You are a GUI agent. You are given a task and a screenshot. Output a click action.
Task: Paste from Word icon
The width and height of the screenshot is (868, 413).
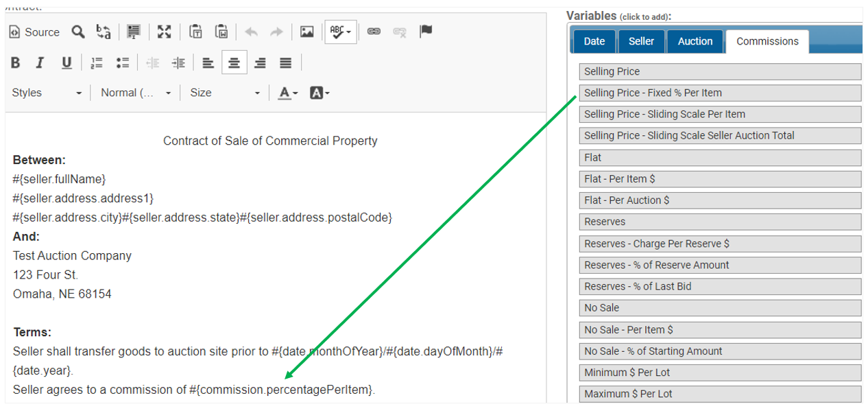coord(221,32)
